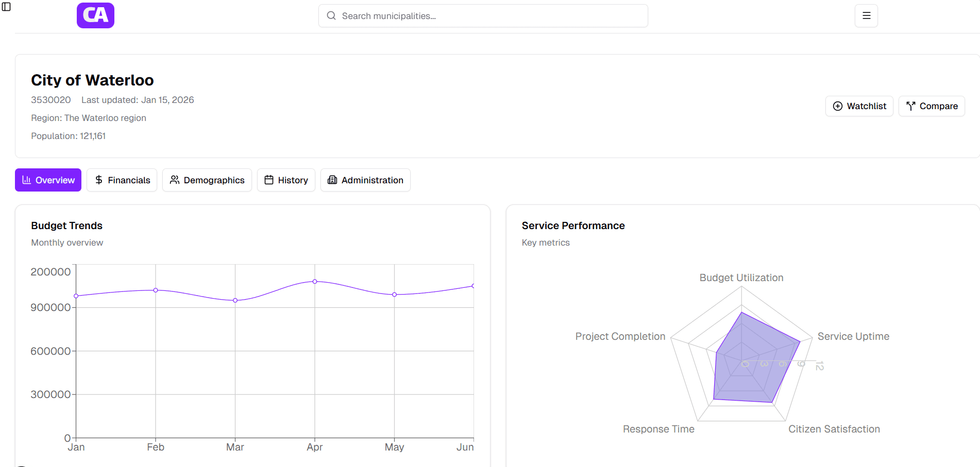Click the municipality code 3530020
The height and width of the screenshot is (467, 980).
[x=51, y=100]
